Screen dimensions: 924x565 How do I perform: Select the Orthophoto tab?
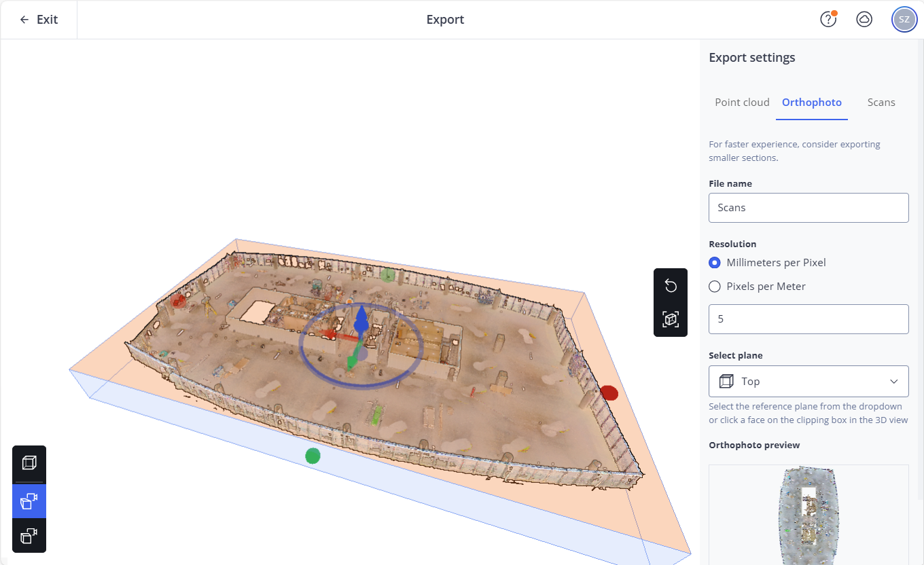[811, 103]
